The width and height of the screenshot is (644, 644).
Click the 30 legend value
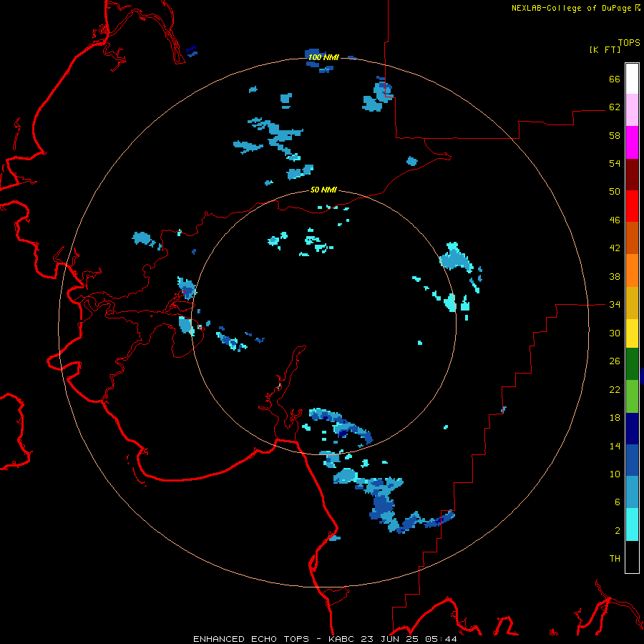[615, 333]
